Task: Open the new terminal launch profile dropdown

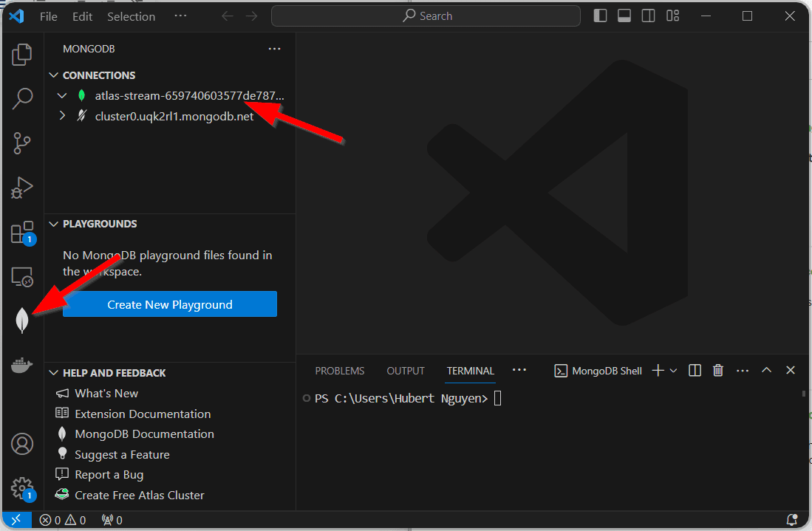Action: 673,371
